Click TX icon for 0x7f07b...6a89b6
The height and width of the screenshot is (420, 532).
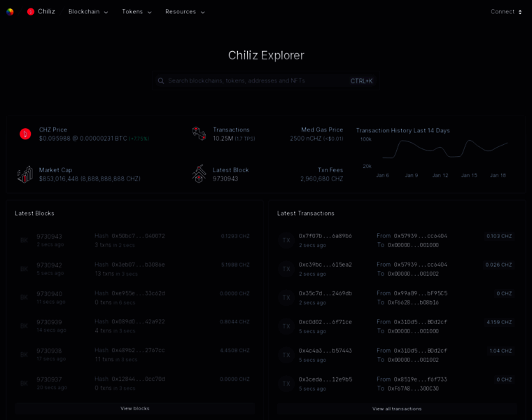click(x=286, y=240)
